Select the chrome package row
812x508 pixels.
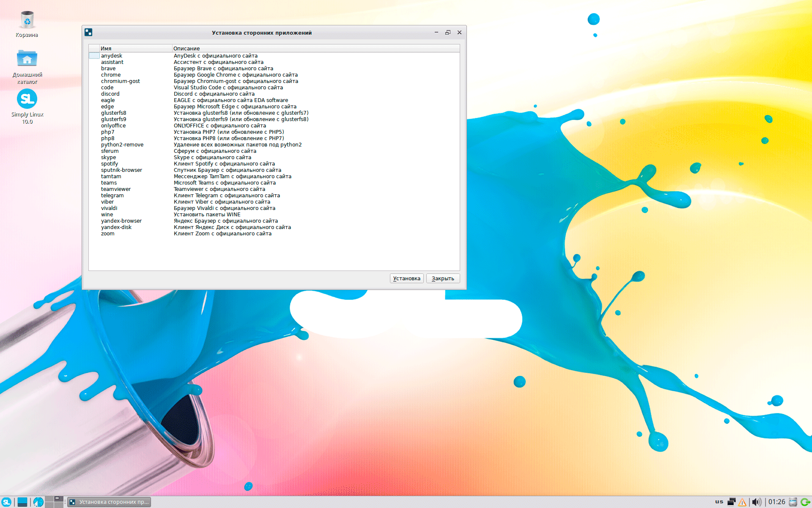click(111, 75)
